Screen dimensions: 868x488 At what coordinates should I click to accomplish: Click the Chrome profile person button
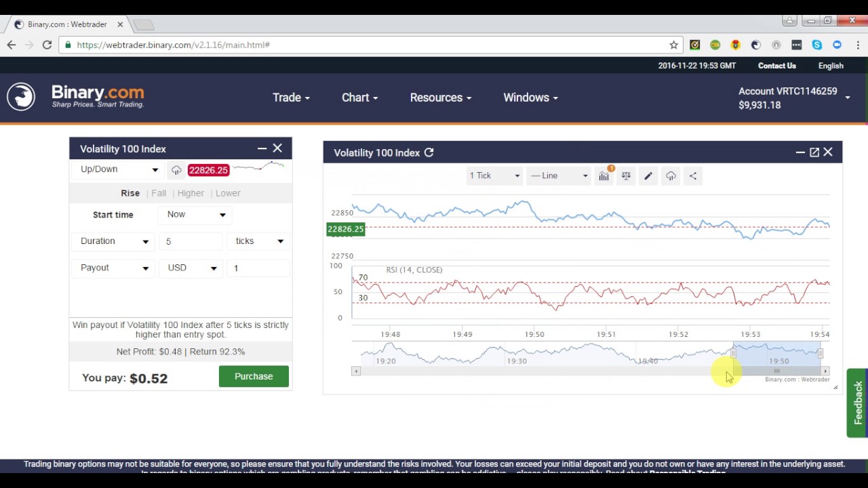pos(789,21)
